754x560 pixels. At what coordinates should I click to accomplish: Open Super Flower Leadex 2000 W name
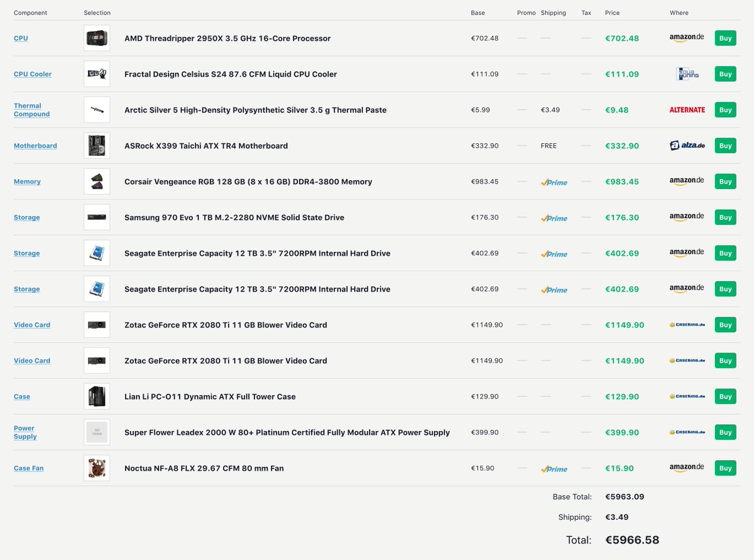[x=287, y=432]
